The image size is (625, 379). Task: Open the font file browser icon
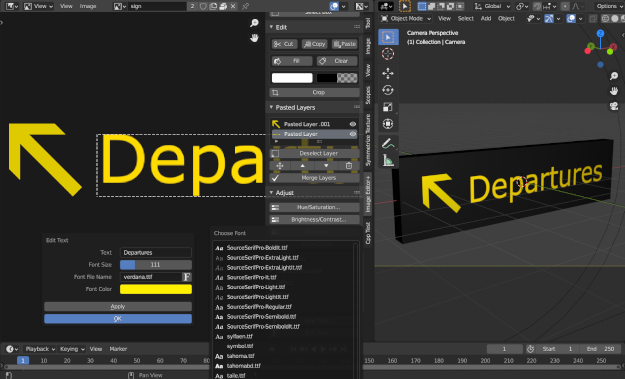click(x=187, y=277)
